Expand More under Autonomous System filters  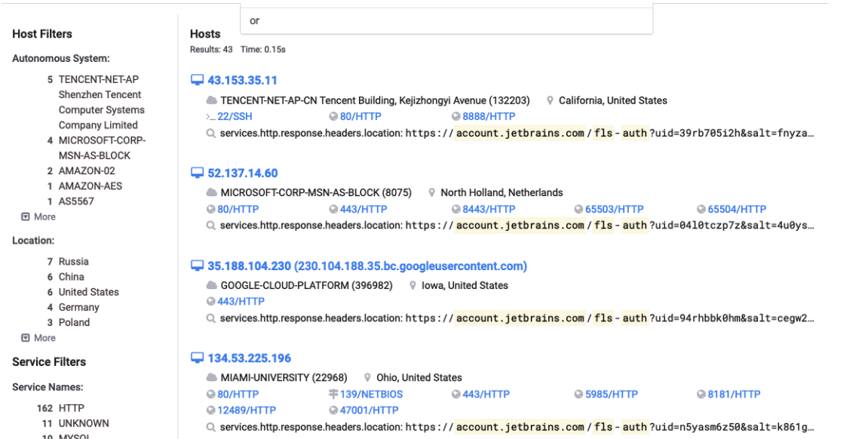click(39, 216)
